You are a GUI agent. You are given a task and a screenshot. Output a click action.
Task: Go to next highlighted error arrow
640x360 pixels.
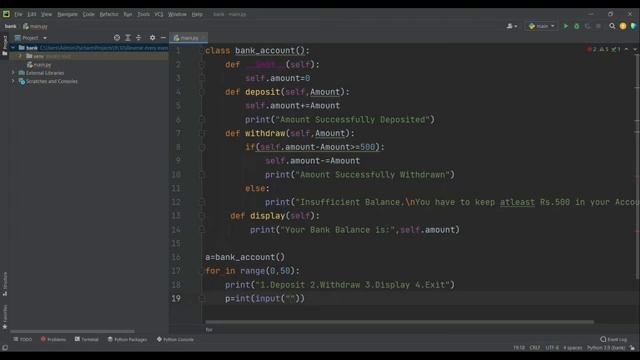click(x=635, y=49)
